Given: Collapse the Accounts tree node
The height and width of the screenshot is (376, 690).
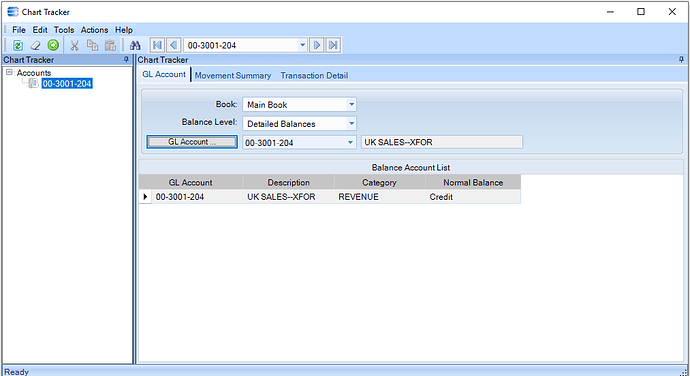Looking at the screenshot, I should pos(9,72).
